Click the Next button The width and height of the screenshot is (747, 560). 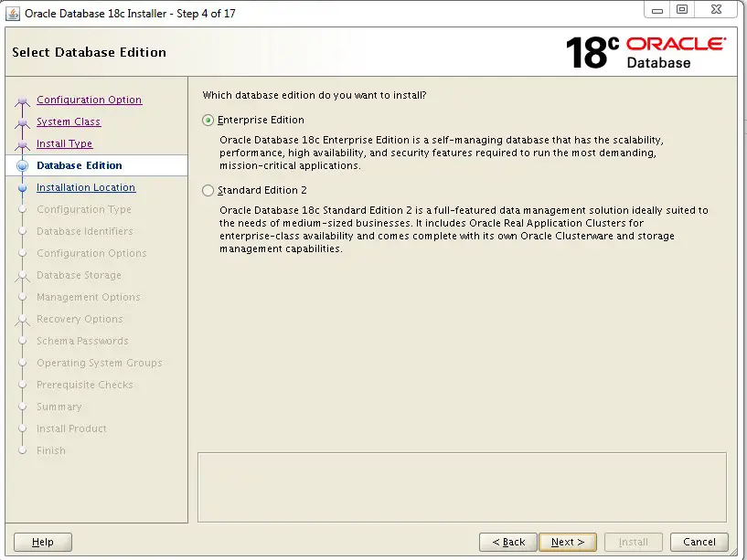pyautogui.click(x=568, y=542)
